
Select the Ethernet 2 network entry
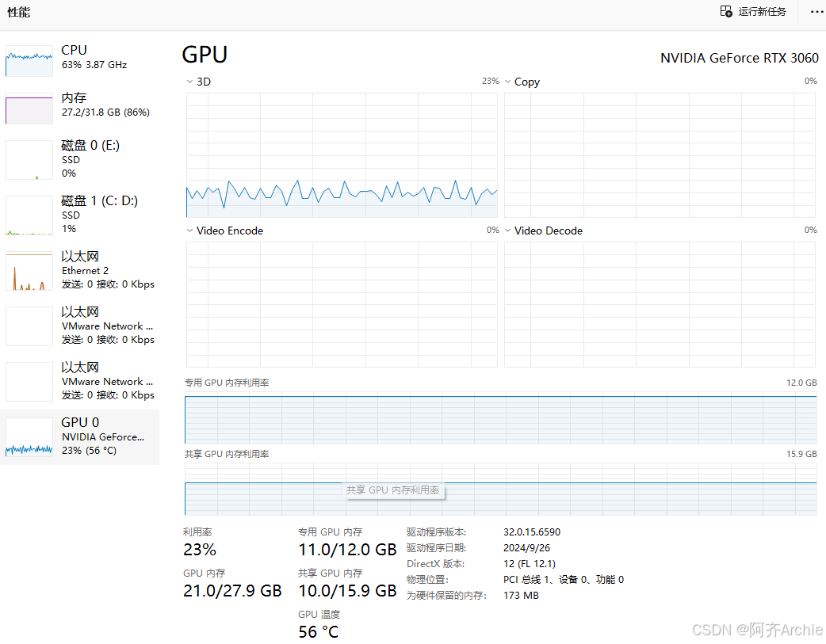click(79, 270)
